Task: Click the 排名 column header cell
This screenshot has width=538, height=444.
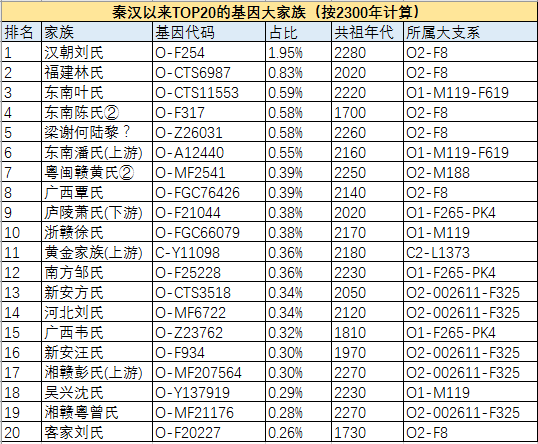Action: (21, 32)
